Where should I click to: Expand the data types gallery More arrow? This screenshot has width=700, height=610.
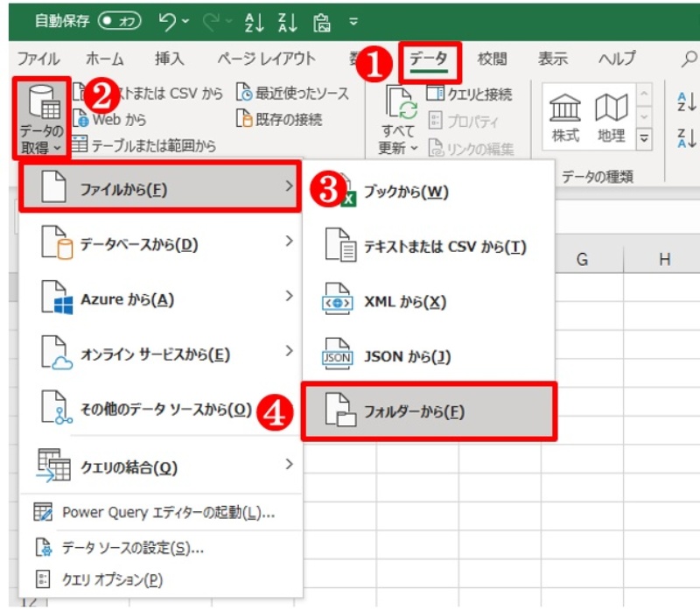(x=644, y=138)
